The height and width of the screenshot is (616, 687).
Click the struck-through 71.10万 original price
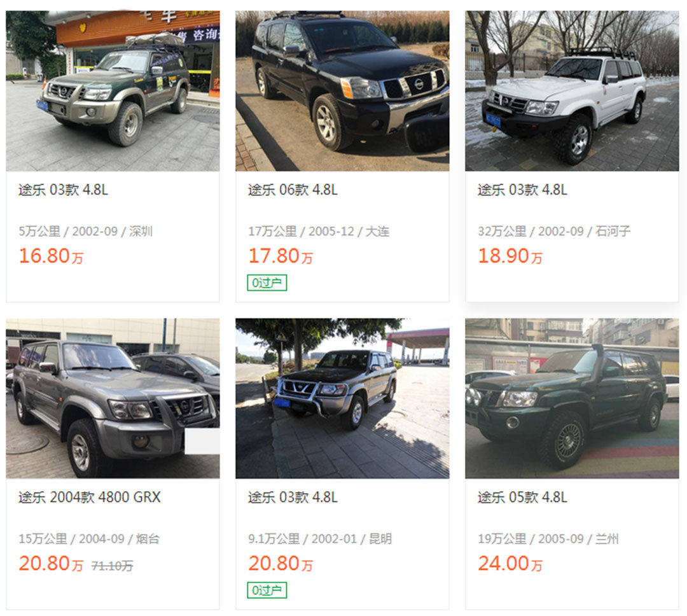(112, 566)
